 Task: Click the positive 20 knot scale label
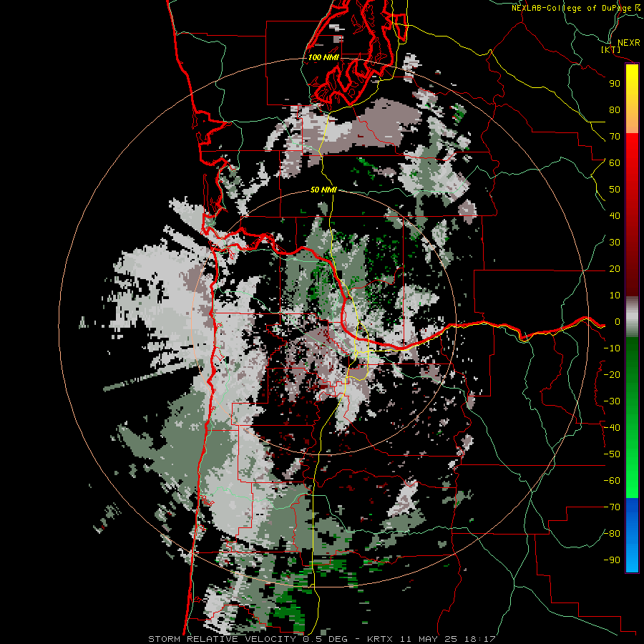pyautogui.click(x=615, y=269)
